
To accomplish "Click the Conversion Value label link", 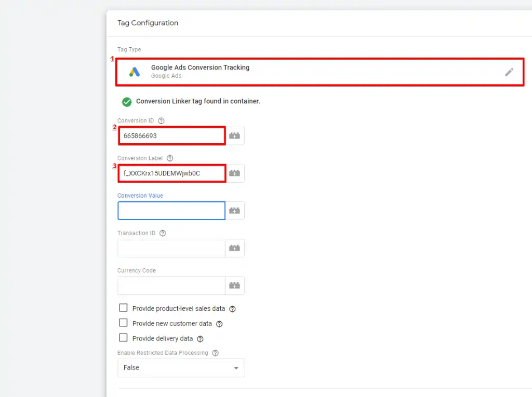I will pyautogui.click(x=140, y=196).
